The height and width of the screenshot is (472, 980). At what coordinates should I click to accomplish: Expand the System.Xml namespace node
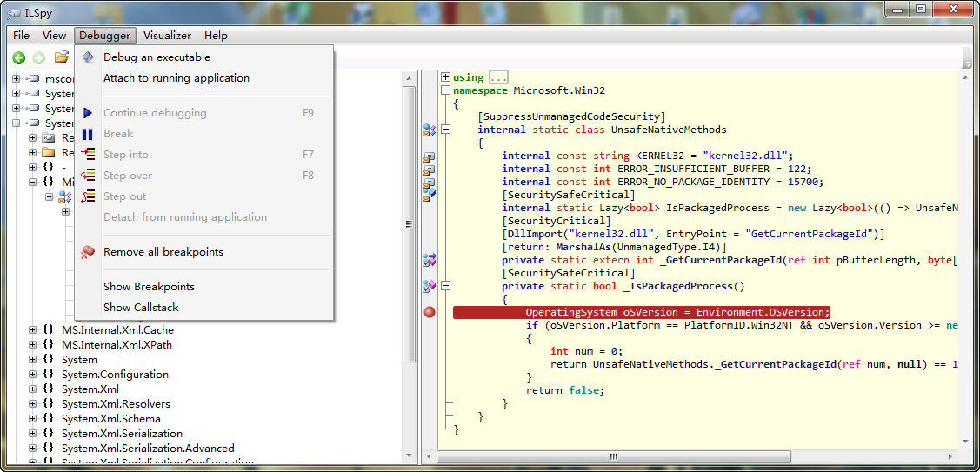32,389
